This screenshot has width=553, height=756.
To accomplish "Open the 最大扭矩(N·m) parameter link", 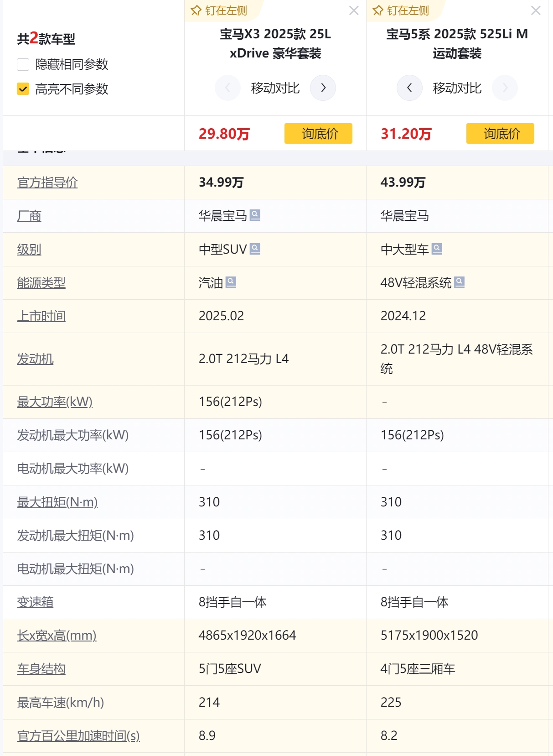I will pyautogui.click(x=57, y=502).
